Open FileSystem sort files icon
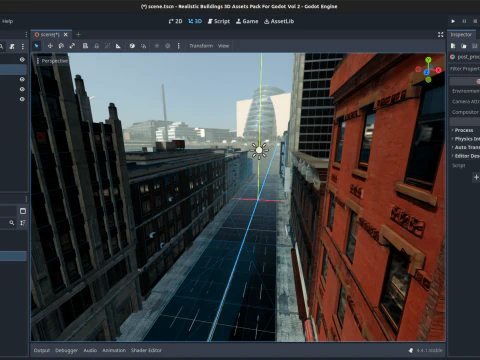The height and width of the screenshot is (360, 480). click(x=23, y=223)
